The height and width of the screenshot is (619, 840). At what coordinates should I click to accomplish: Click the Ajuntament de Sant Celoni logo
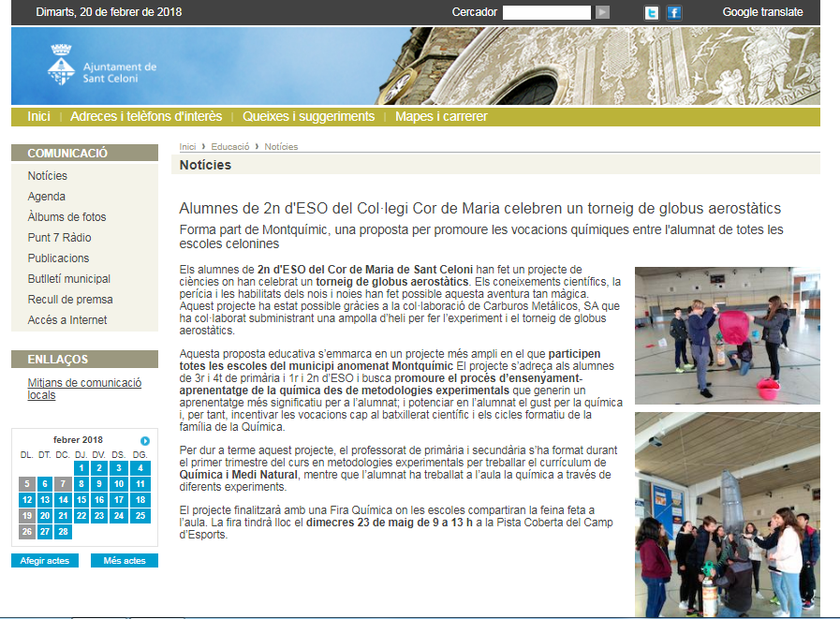pos(102,66)
